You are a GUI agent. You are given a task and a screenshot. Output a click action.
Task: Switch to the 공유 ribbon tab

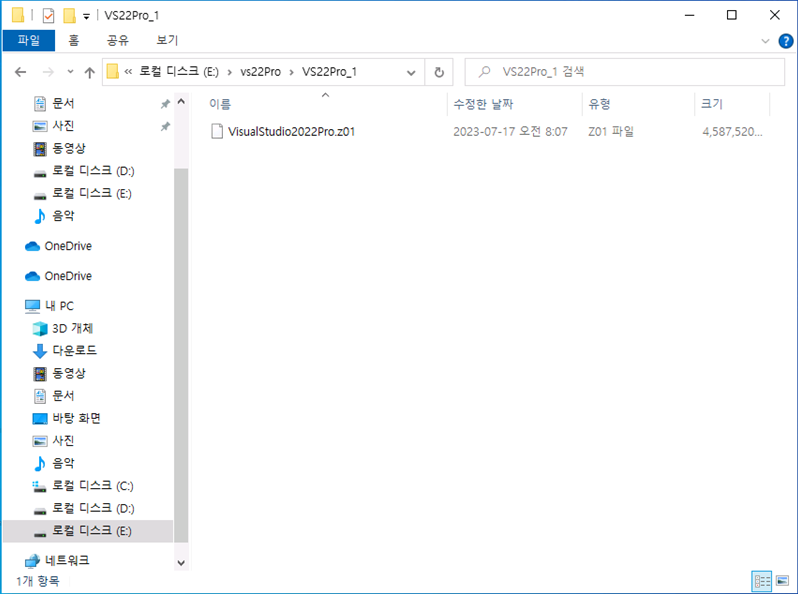118,40
